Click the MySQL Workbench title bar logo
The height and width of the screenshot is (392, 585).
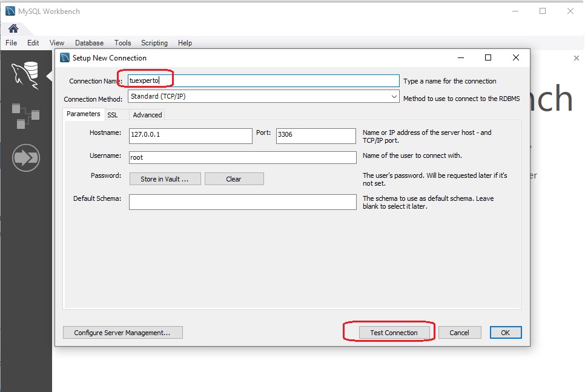click(10, 11)
